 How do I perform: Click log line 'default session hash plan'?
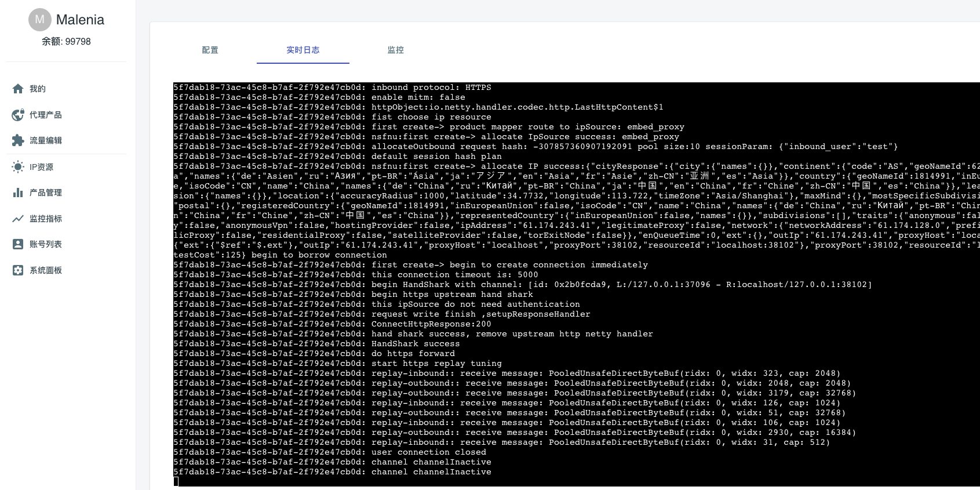click(x=337, y=157)
